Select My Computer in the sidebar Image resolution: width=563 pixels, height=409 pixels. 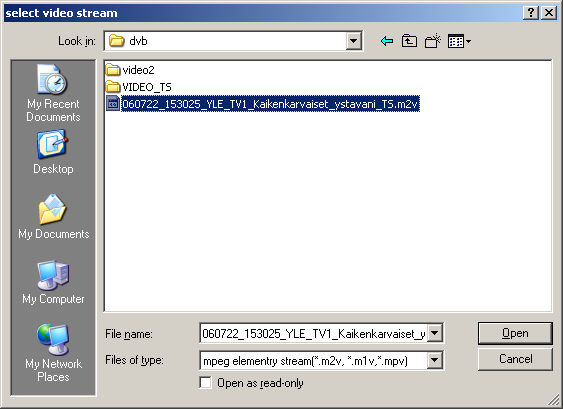pos(53,283)
